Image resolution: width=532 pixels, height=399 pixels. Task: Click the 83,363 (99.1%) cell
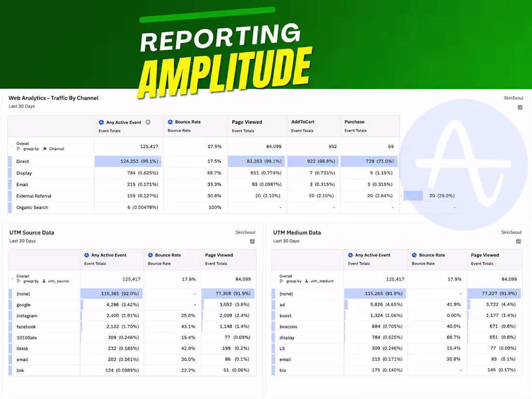257,161
